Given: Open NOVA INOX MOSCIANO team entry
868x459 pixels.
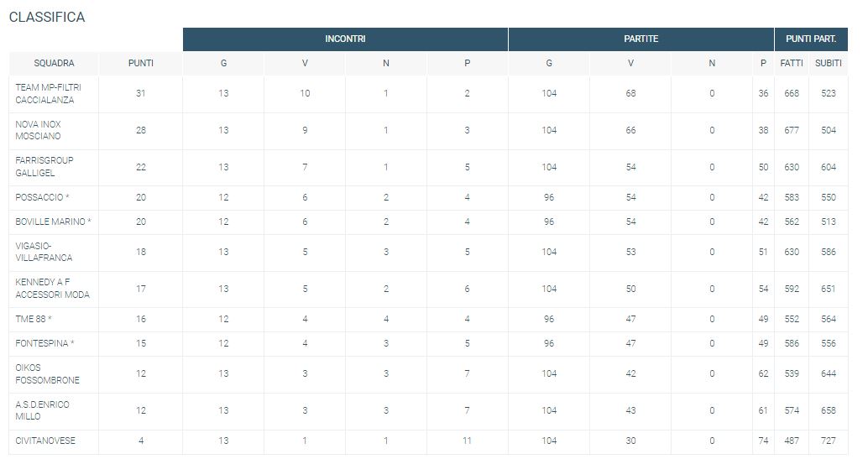Looking at the screenshot, I should click(428, 131).
